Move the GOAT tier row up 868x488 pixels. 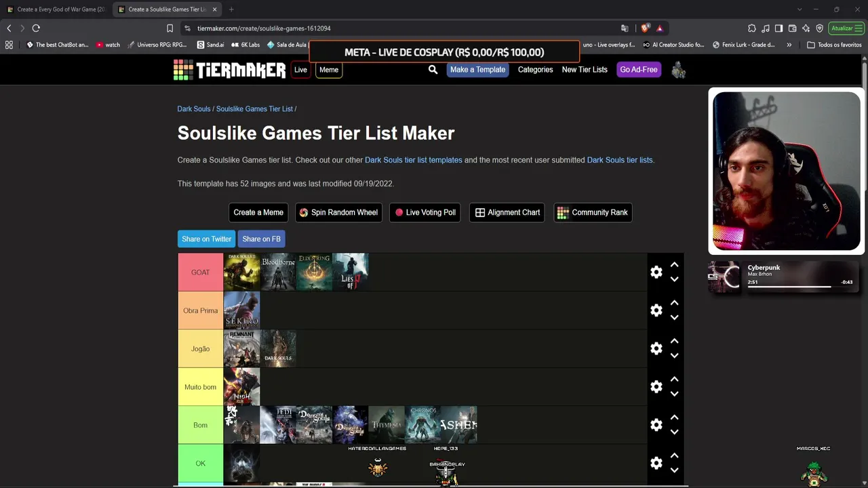(x=674, y=265)
